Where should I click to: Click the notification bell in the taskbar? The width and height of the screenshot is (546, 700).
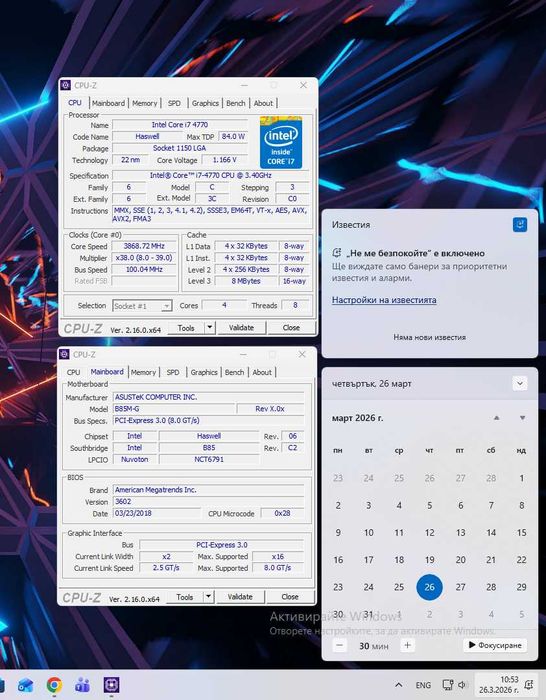529,685
